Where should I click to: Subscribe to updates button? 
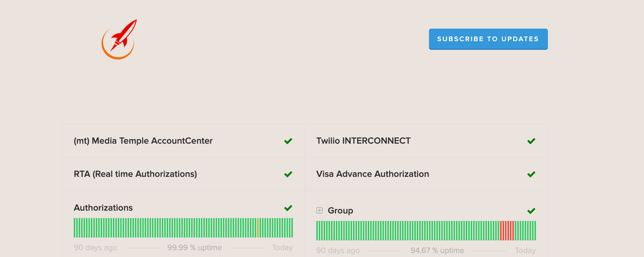(488, 39)
